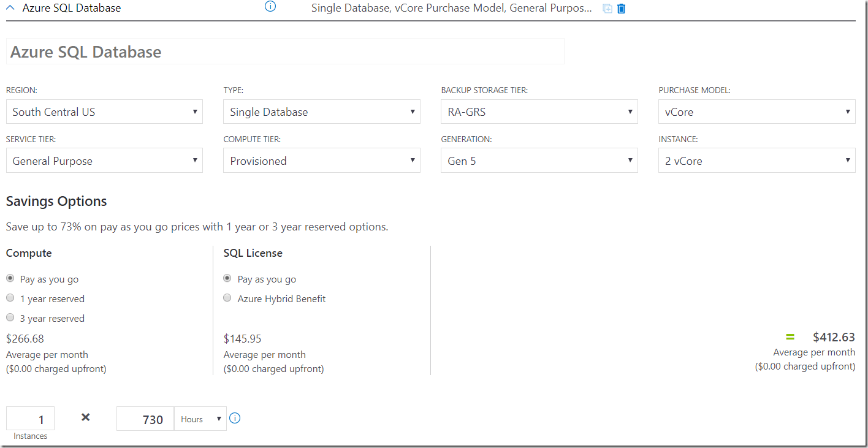Delete the estimate with the trash icon
Screen dimensions: 868x448
pyautogui.click(x=622, y=9)
